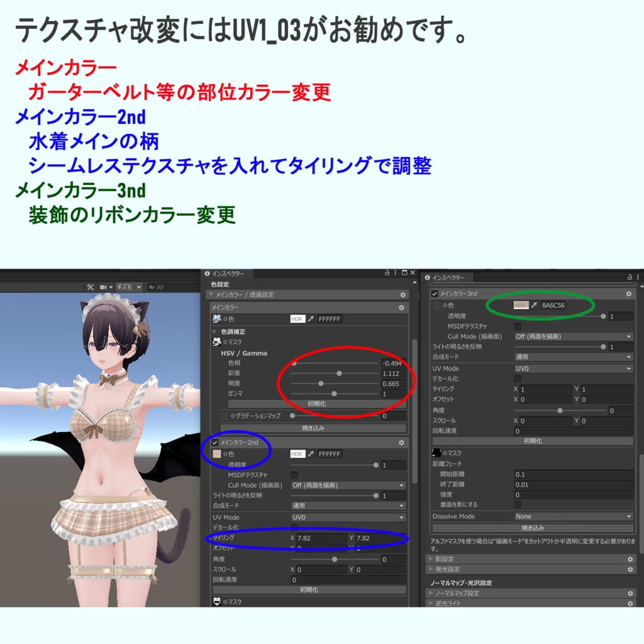Click the 焼き込み bake button in メインカラー3rd
Screen dimensions: 644x644
coord(533,527)
